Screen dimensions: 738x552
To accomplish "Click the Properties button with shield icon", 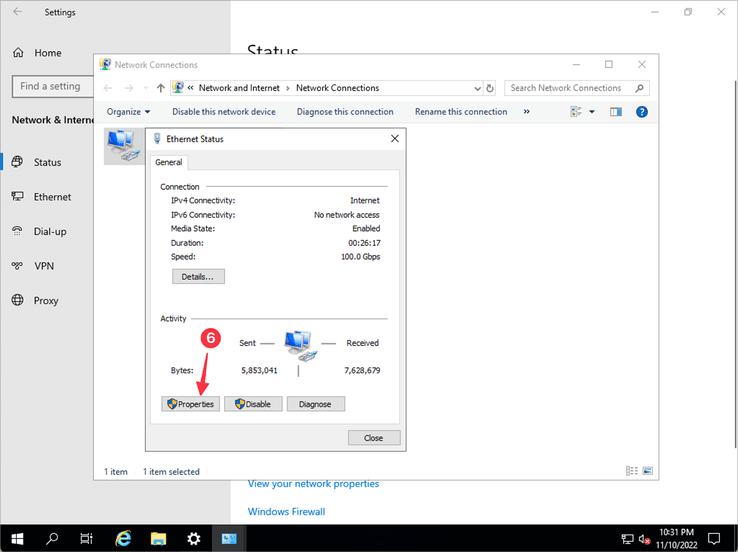I will 190,404.
